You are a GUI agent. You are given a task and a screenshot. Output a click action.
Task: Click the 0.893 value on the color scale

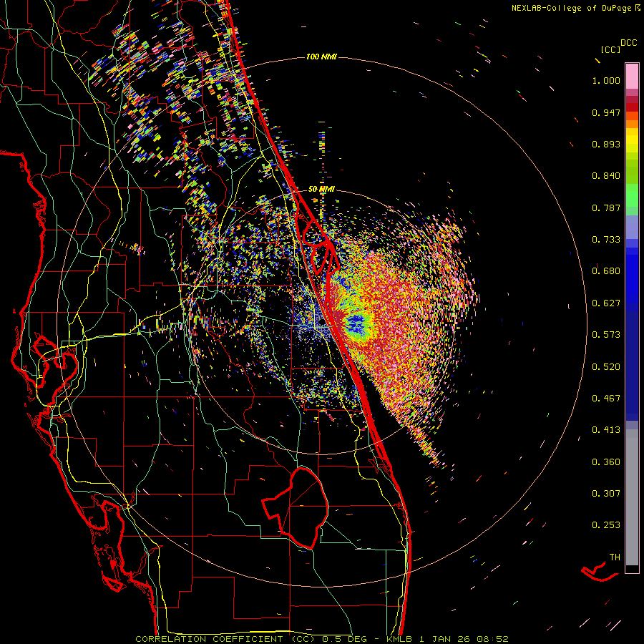pyautogui.click(x=606, y=144)
